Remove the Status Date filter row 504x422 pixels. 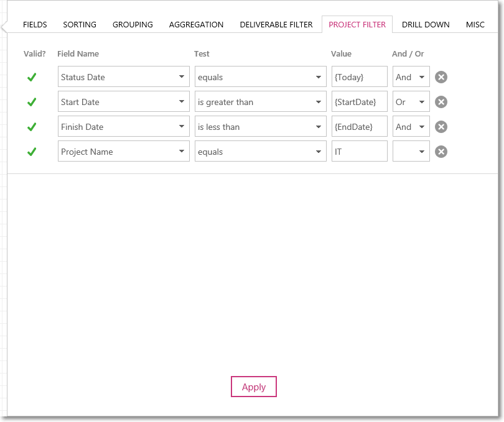point(441,77)
